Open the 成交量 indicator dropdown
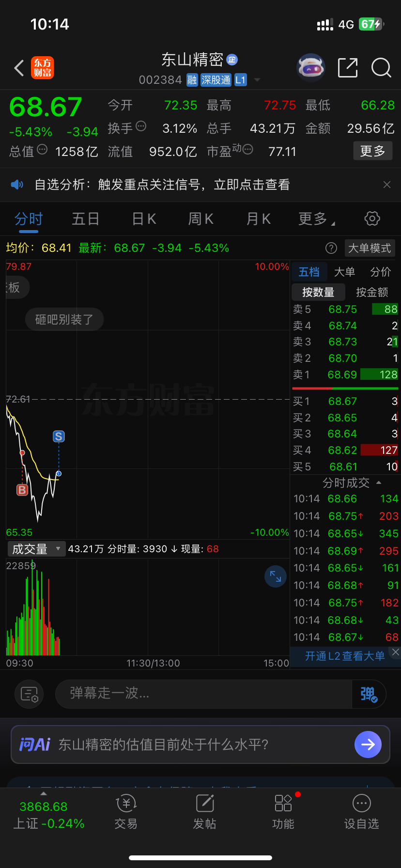 36,549
